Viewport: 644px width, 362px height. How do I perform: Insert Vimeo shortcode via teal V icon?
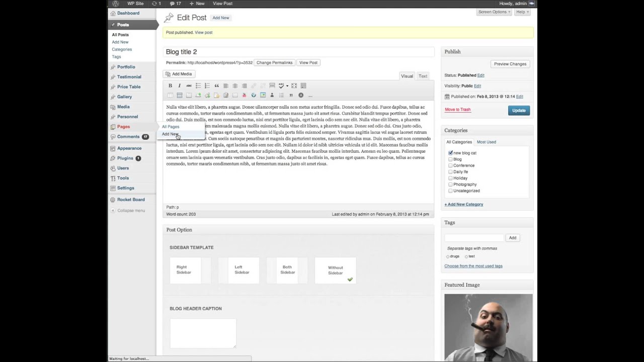point(254,95)
